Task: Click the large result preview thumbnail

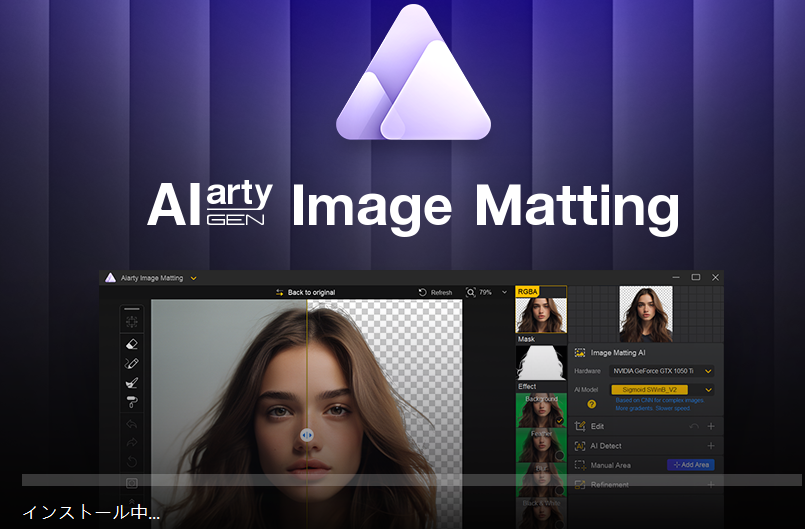Action: click(x=646, y=314)
